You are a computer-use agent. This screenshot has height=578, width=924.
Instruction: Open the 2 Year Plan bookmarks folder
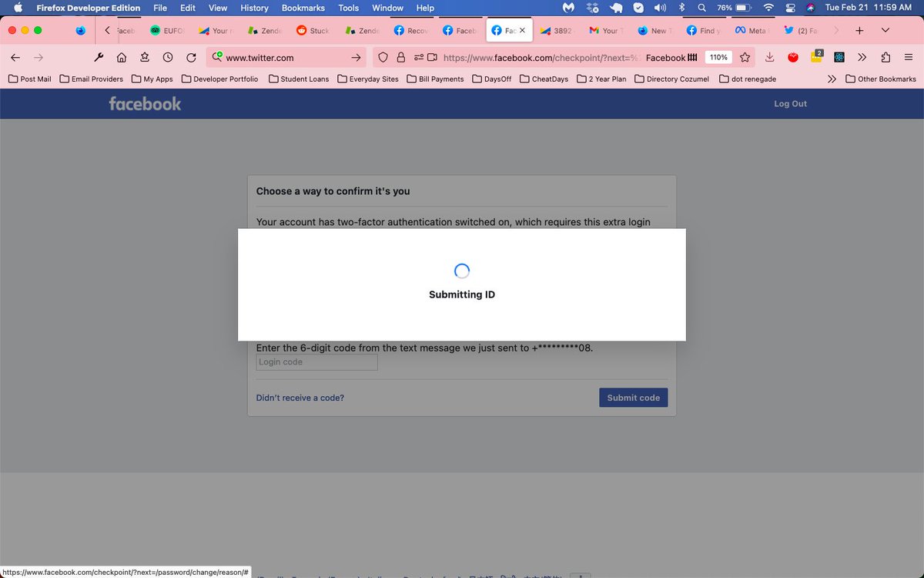tap(601, 79)
